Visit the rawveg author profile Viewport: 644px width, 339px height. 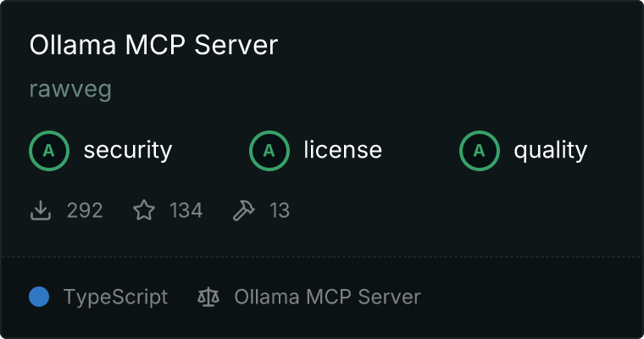pos(70,89)
